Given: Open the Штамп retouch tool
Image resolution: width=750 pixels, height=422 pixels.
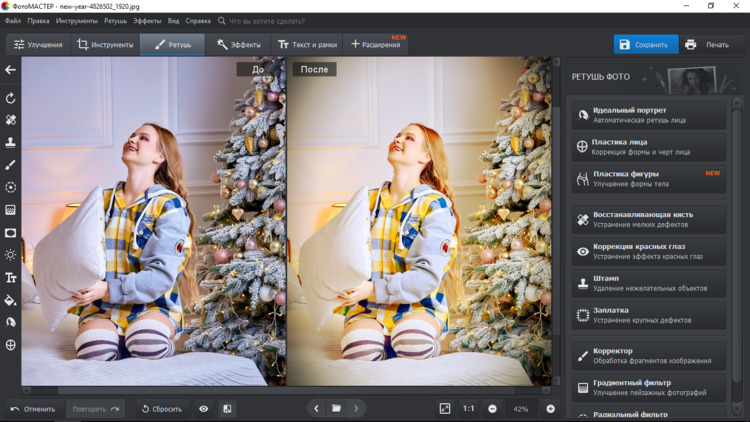Looking at the screenshot, I should coord(648,283).
